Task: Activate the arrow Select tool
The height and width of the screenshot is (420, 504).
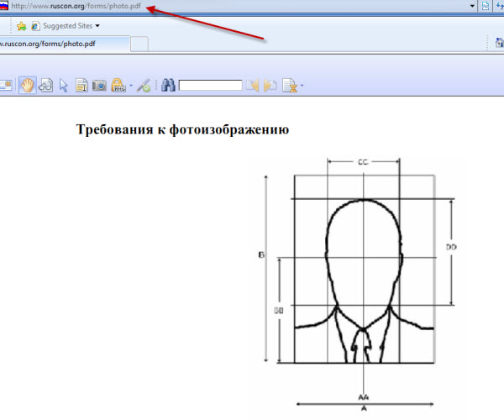Action: click(x=63, y=85)
